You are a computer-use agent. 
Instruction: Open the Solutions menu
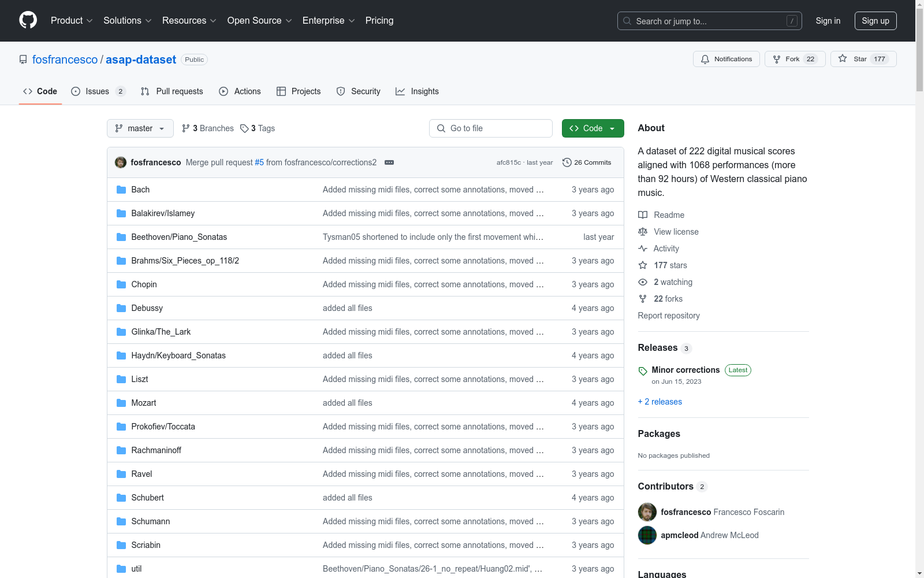point(128,20)
